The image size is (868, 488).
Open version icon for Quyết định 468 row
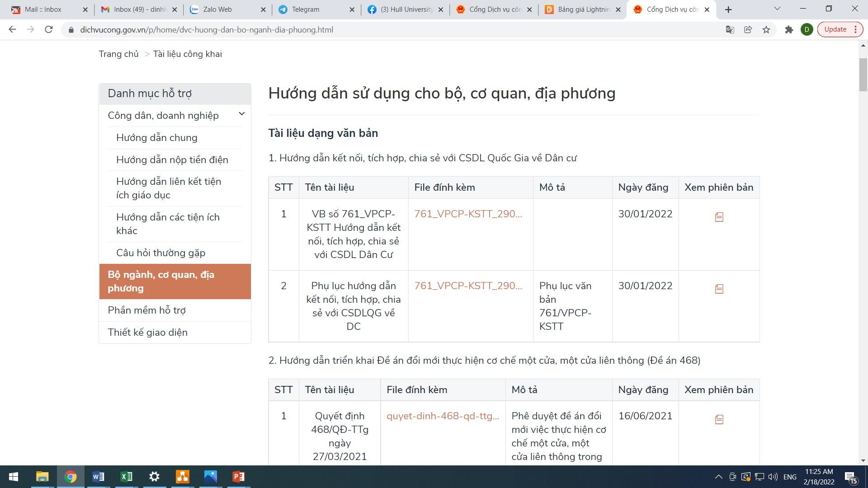click(x=719, y=420)
